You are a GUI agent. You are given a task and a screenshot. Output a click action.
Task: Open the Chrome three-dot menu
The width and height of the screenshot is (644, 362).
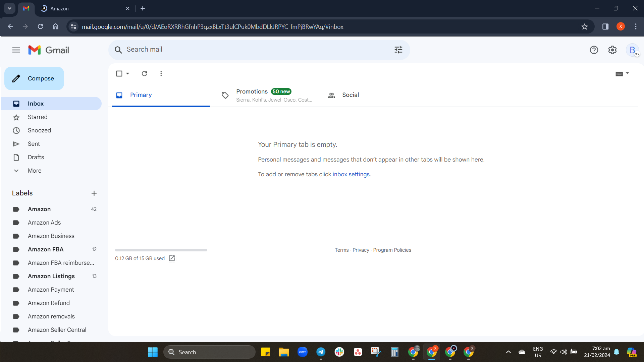pyautogui.click(x=636, y=26)
